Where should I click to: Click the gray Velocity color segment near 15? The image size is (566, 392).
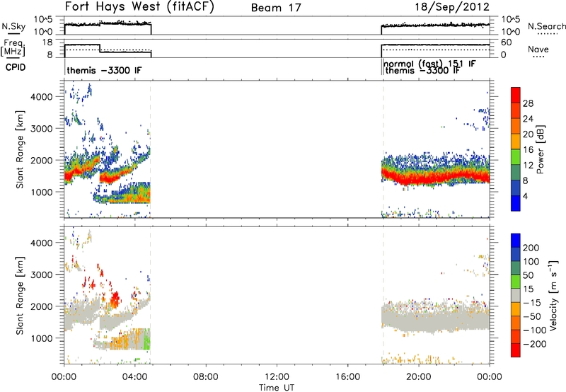click(x=516, y=295)
